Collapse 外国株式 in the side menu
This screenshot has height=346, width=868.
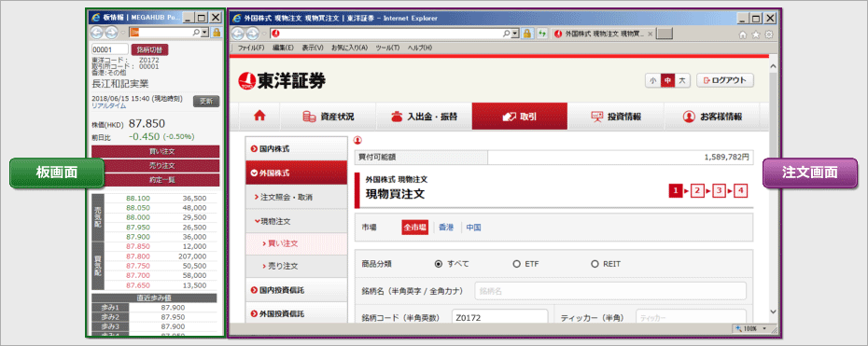coord(296,173)
